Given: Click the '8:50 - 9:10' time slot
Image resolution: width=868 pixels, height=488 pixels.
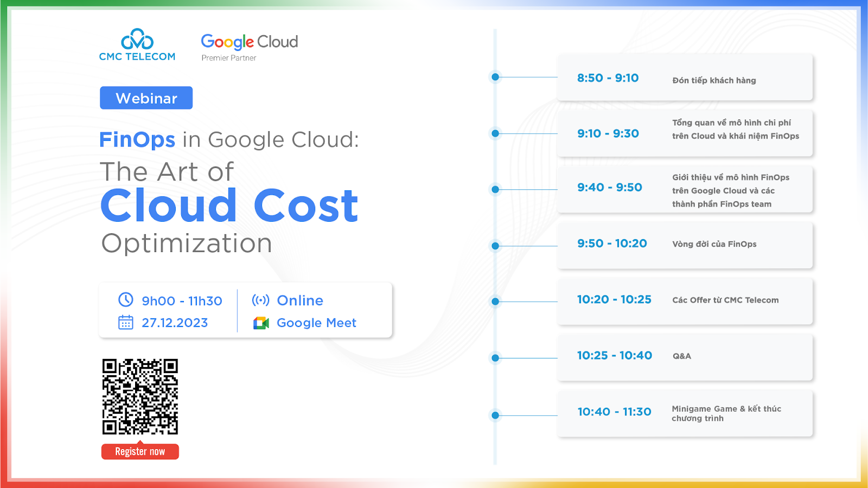Looking at the screenshot, I should coord(608,78).
